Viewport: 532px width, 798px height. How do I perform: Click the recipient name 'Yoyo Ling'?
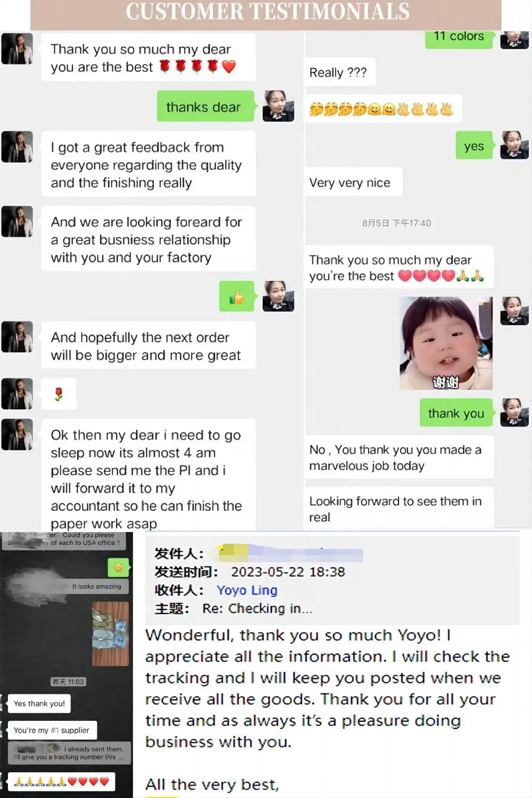(247, 590)
